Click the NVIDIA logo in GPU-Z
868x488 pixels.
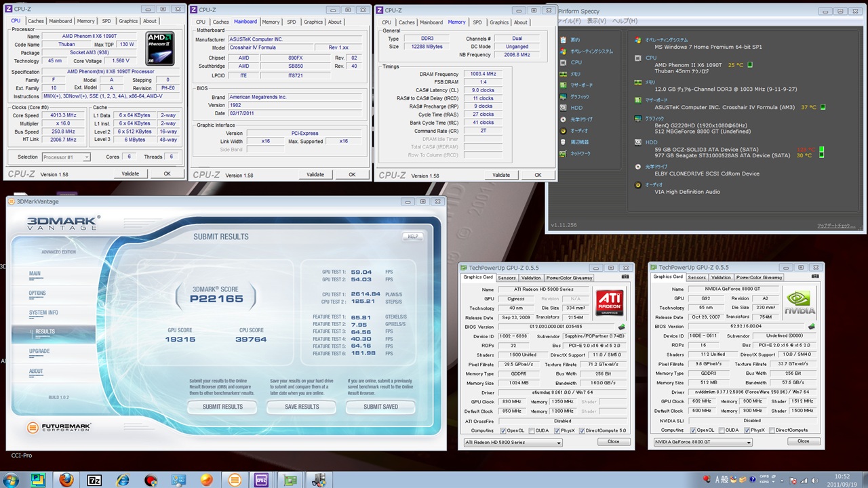coord(800,303)
